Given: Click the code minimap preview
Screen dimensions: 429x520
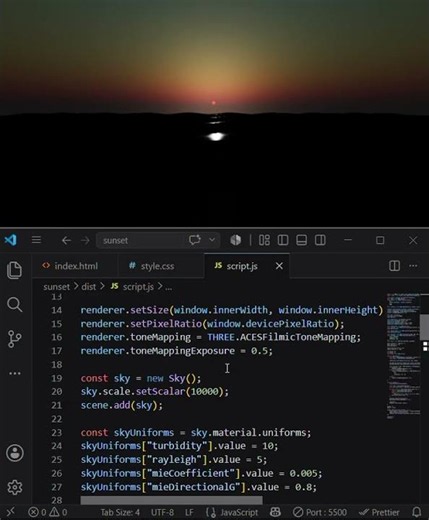Looking at the screenshot, I should 403,356.
